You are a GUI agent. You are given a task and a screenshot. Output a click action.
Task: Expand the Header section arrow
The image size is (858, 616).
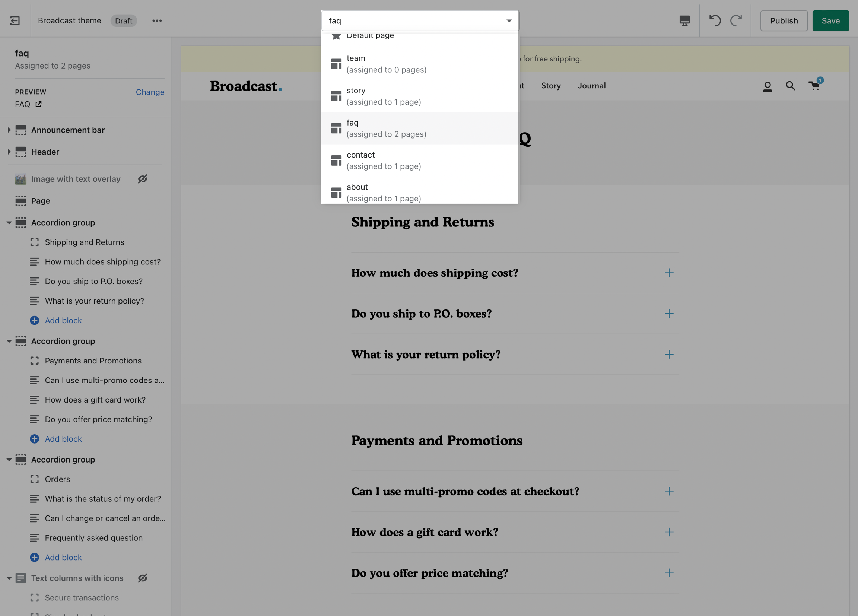[x=9, y=152]
